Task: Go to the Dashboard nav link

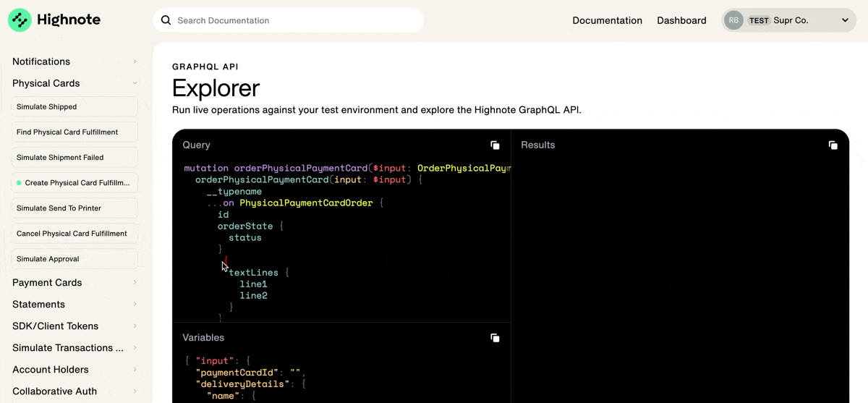Action: 681,20
